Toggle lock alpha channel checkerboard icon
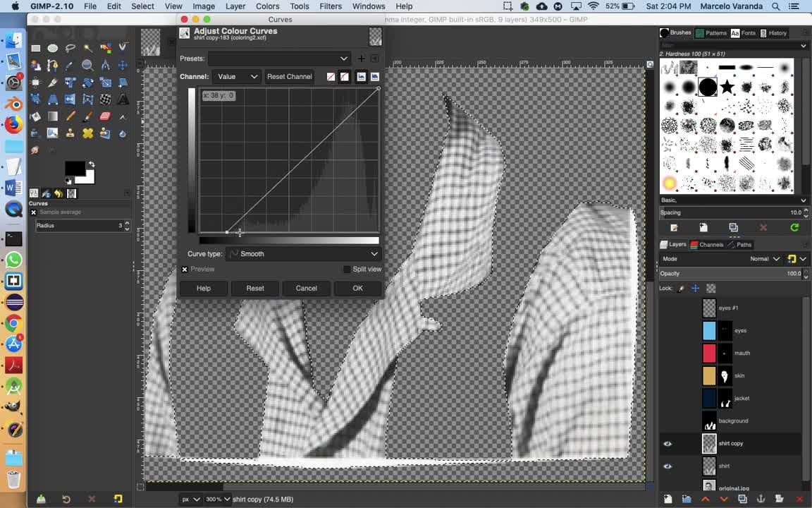This screenshot has width=812, height=508. [711, 289]
